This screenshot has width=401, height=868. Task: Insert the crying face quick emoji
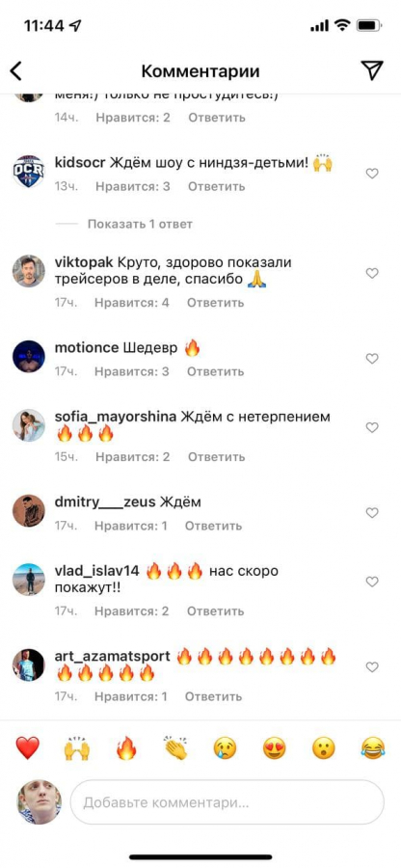pos(226,748)
